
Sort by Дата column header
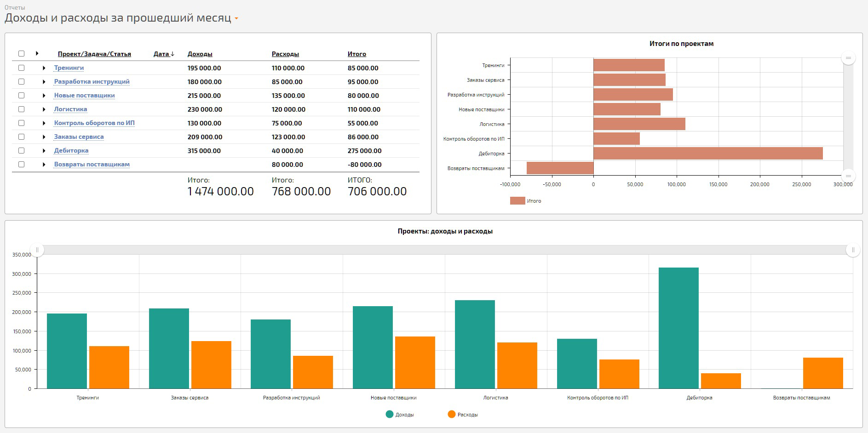pyautogui.click(x=164, y=54)
